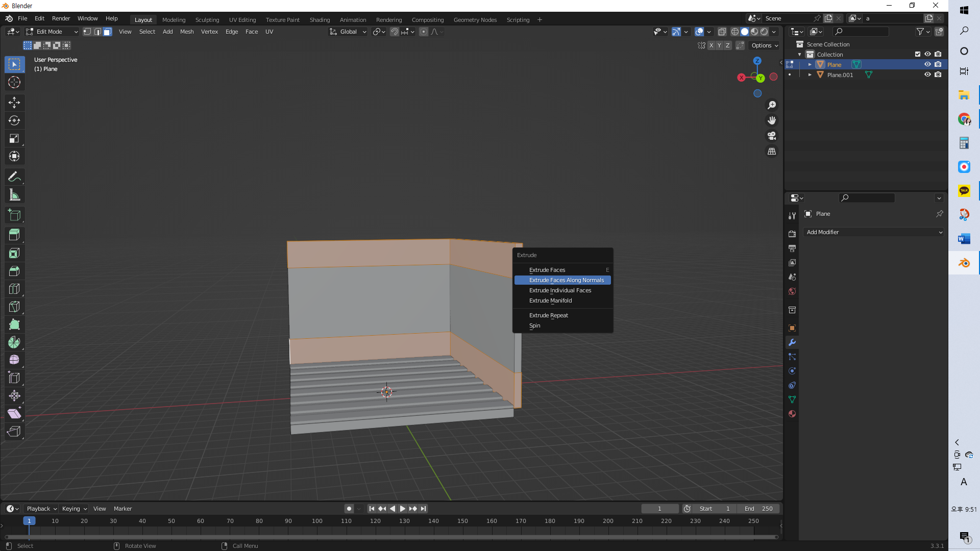The image size is (980, 551).
Task: Select the Rotate tool
Action: pyautogui.click(x=14, y=120)
